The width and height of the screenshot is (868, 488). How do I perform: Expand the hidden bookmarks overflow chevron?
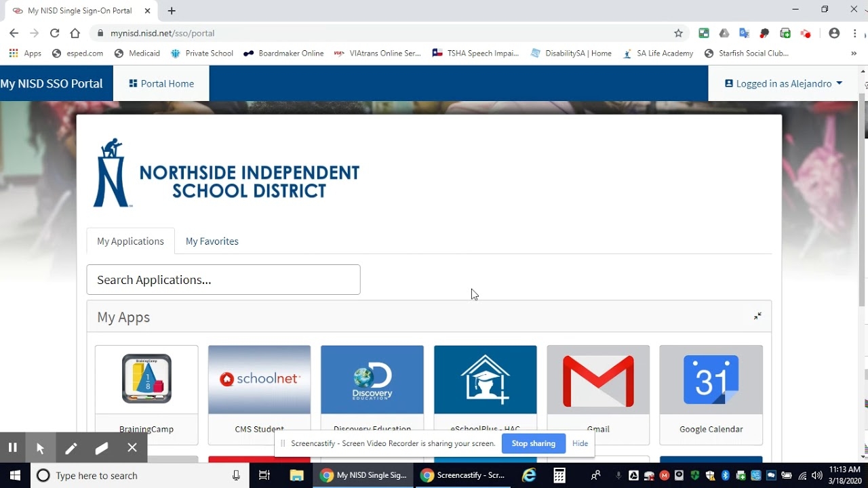point(853,53)
